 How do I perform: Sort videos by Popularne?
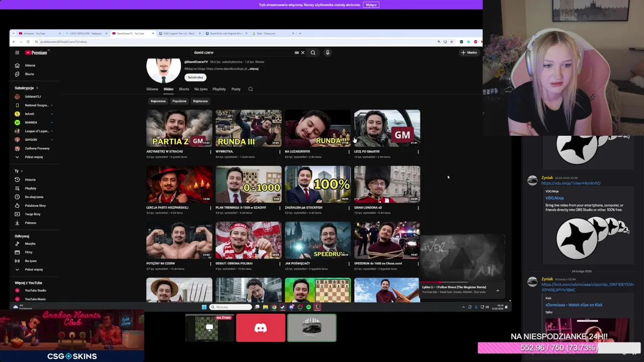pyautogui.click(x=179, y=101)
